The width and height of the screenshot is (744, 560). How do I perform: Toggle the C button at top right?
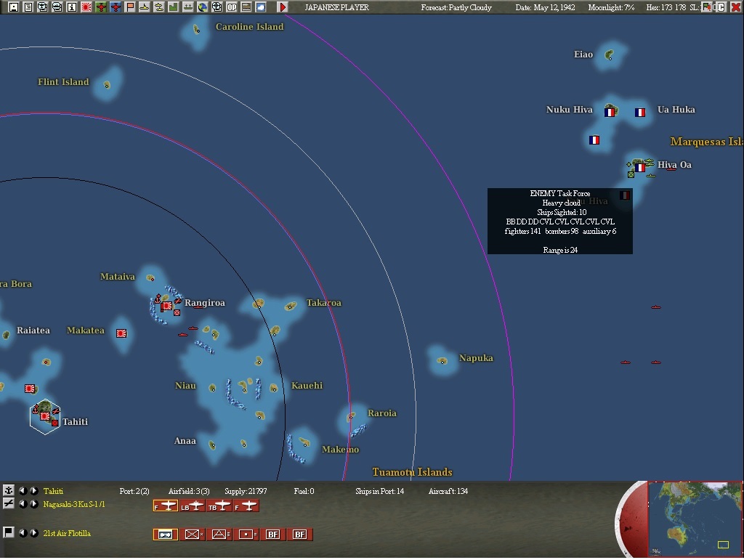point(721,7)
